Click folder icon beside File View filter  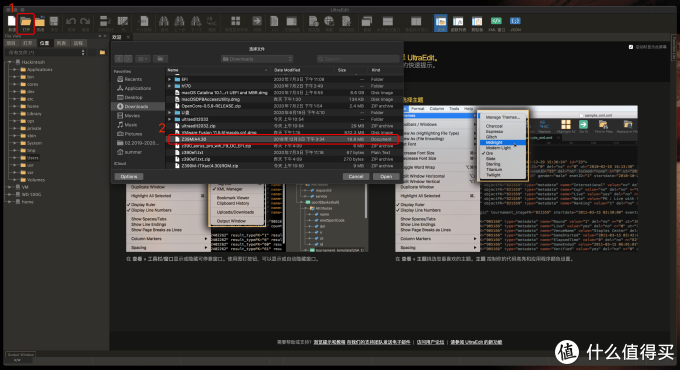click(102, 52)
